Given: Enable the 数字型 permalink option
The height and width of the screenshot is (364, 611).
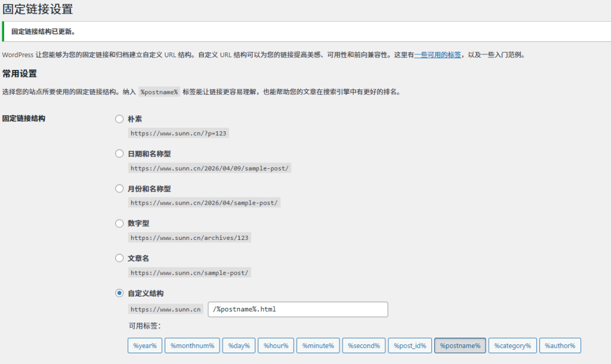Looking at the screenshot, I should pos(119,223).
